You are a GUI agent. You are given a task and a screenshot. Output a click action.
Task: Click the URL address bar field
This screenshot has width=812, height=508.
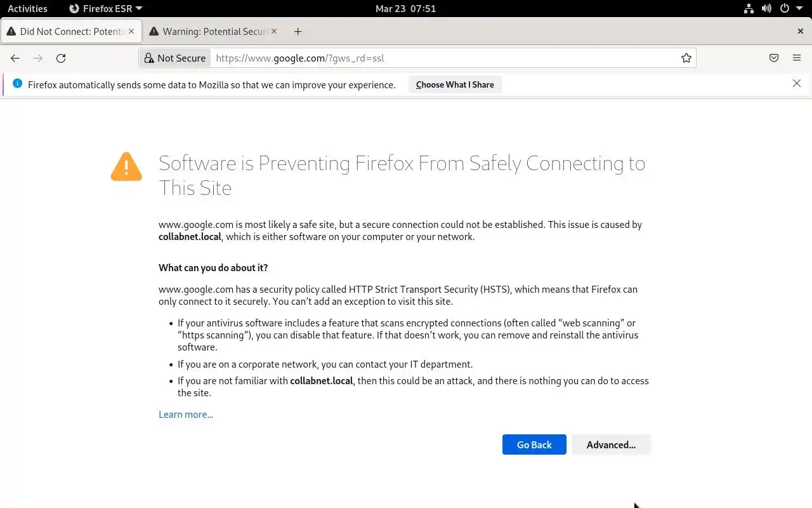click(x=444, y=58)
